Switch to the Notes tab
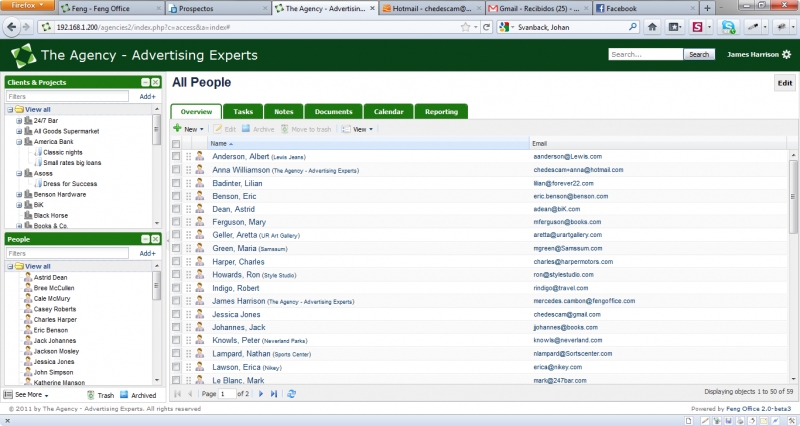 coord(284,111)
